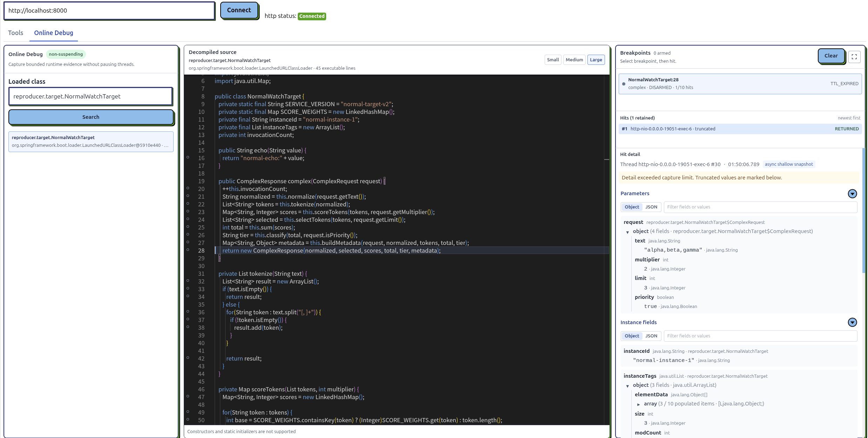This screenshot has height=438, width=868.
Task: Click the Connect button
Action: [239, 10]
